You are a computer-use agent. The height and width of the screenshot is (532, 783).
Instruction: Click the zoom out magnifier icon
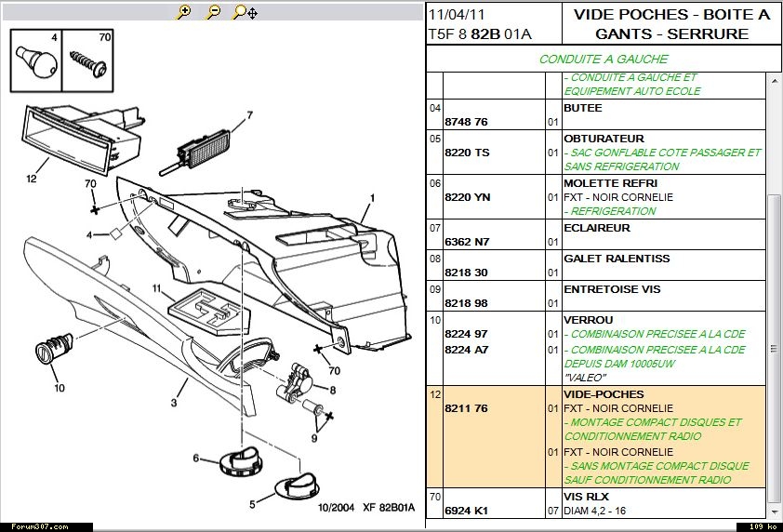(213, 12)
